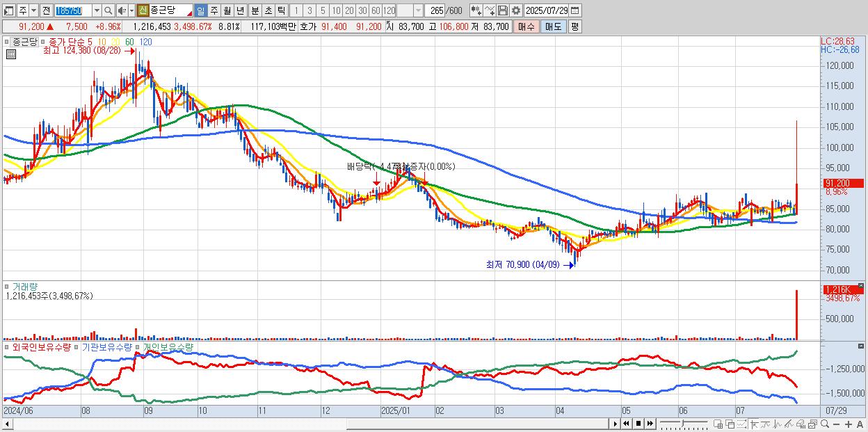Open the line-chart add icon
Viewport: 868px width, 432px height.
tap(490, 11)
